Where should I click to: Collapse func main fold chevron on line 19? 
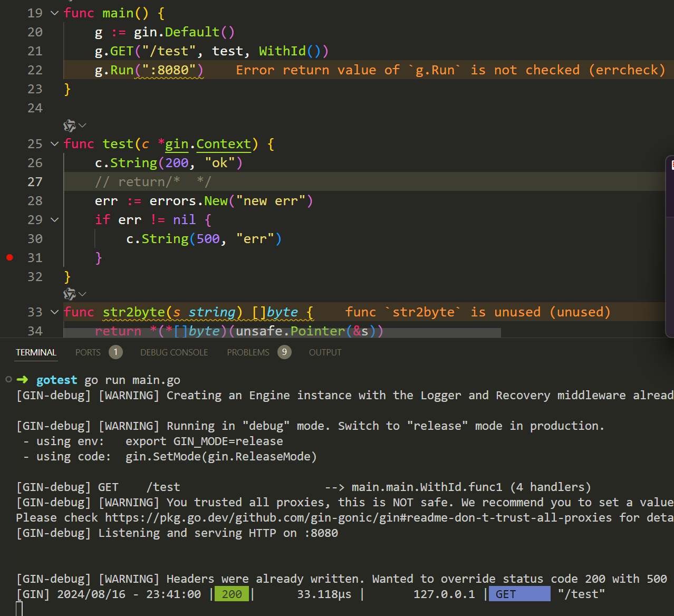pyautogui.click(x=54, y=13)
